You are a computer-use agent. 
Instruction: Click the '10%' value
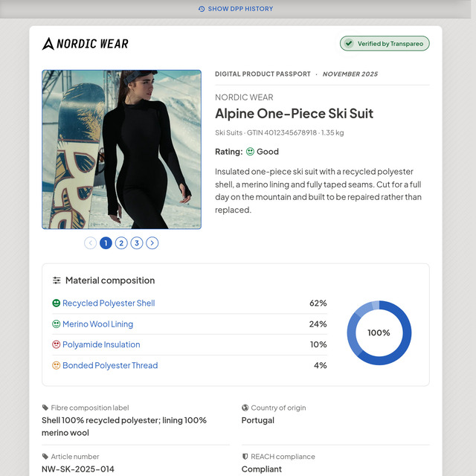point(318,344)
